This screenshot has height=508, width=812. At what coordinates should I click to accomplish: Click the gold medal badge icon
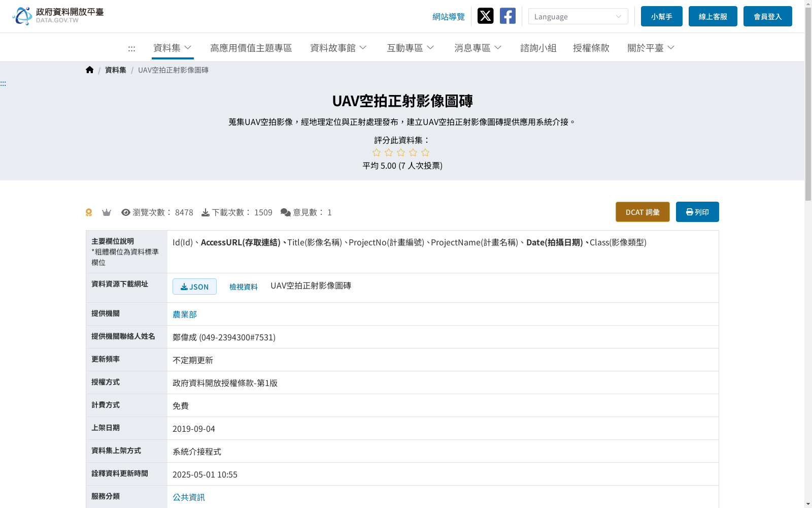point(89,212)
